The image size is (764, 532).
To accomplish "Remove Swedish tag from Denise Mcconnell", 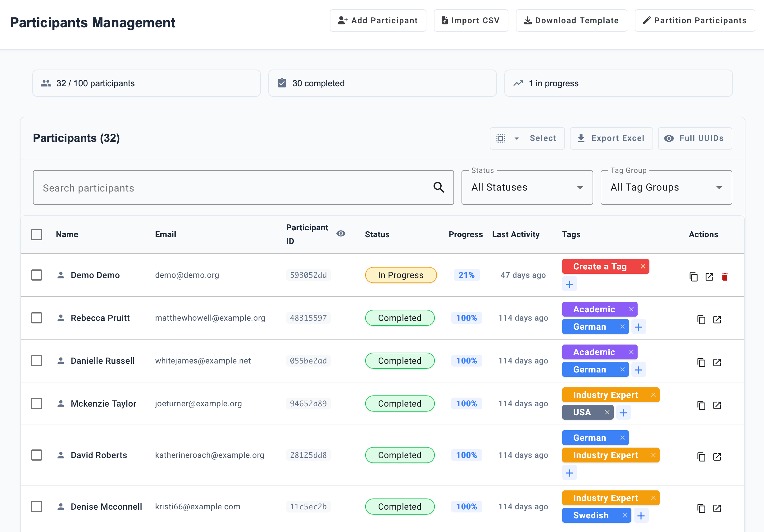I will coord(625,515).
